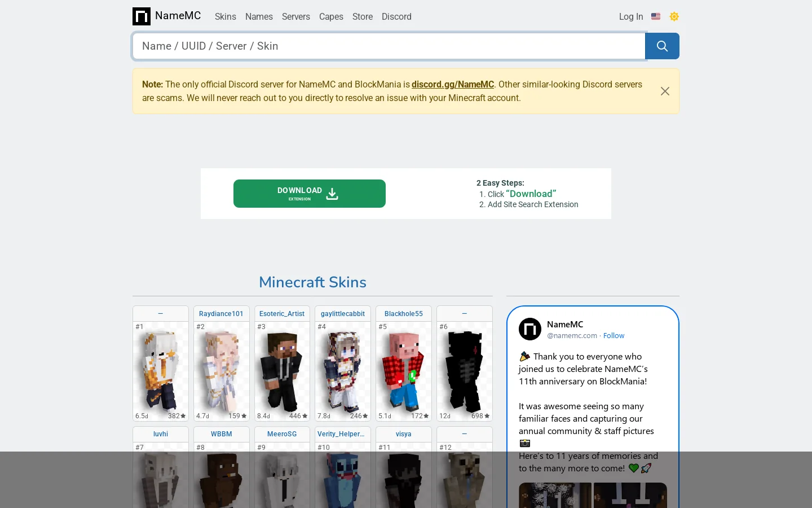Open skin #2 thumbnail by Raydiance101

(222, 371)
